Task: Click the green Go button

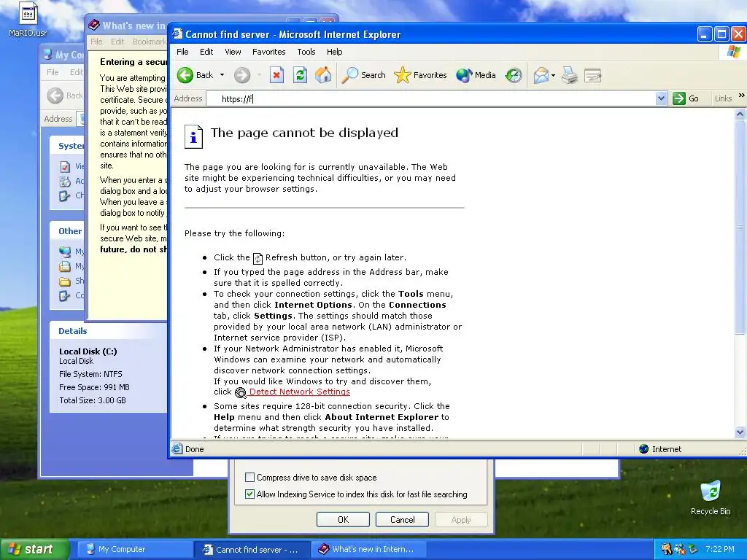Action: (x=686, y=98)
